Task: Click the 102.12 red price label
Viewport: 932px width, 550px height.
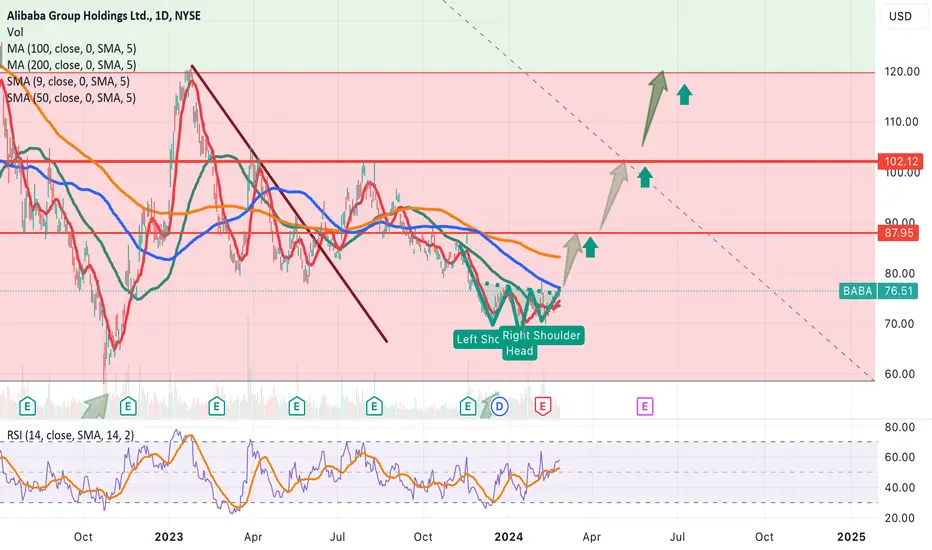Action: coord(901,161)
